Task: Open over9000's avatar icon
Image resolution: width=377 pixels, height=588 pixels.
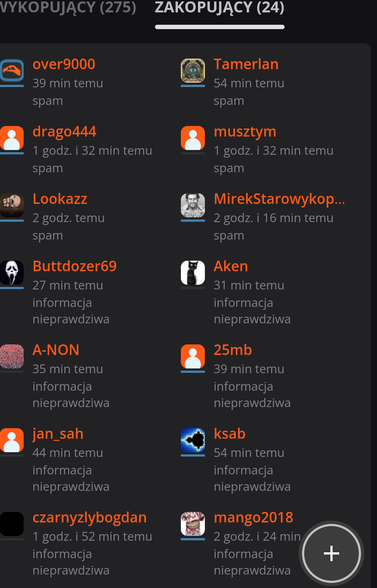Action: tap(12, 71)
